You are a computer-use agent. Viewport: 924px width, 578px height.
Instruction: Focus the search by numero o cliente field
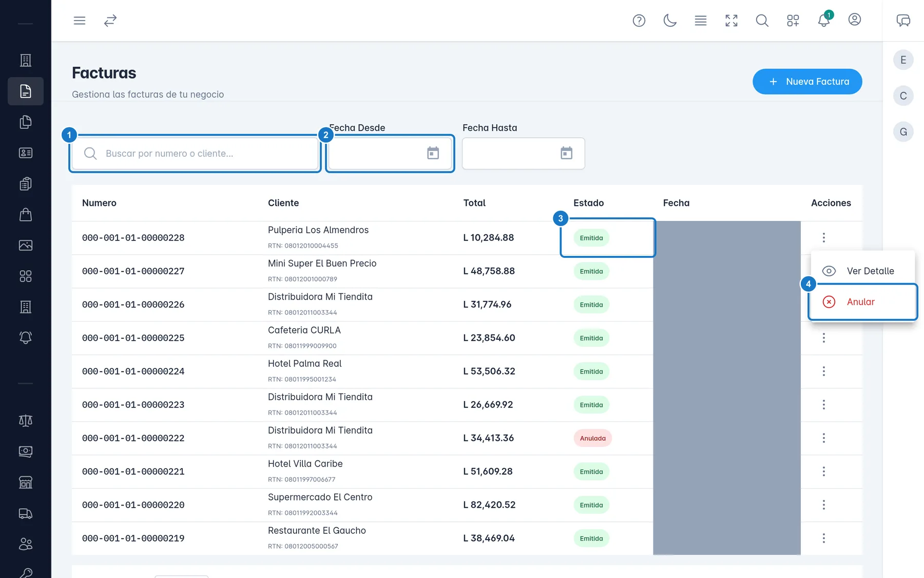tap(195, 153)
